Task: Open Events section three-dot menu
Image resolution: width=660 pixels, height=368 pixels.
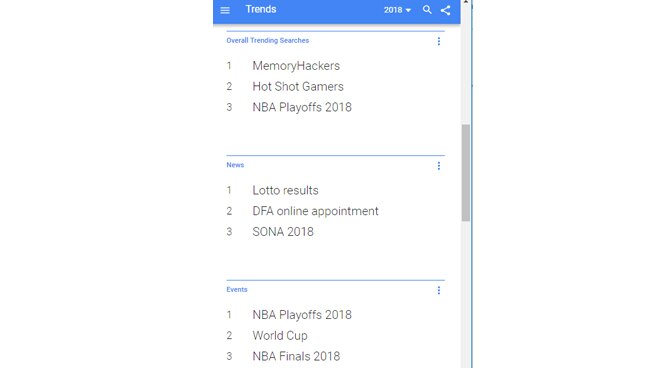Action: [x=439, y=290]
